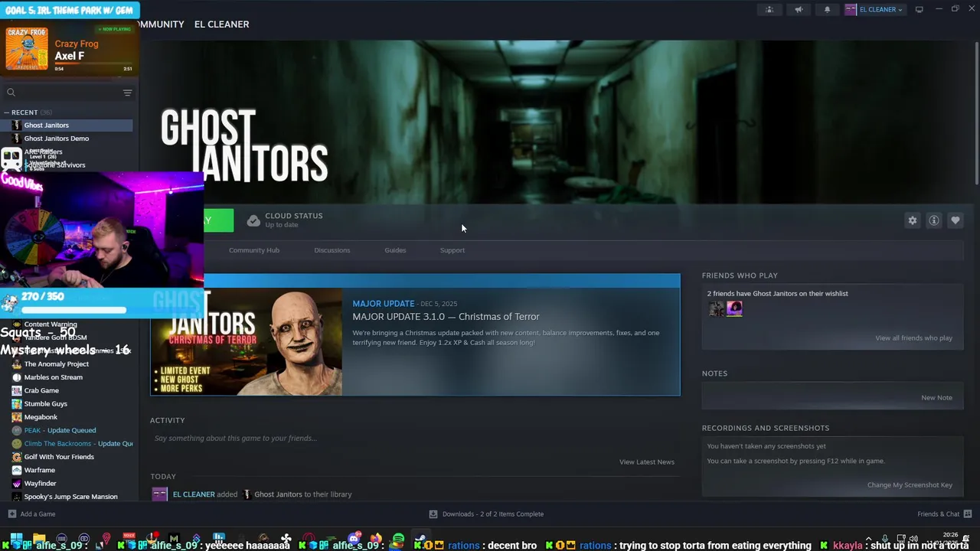Open the Discussions tab
Viewport: 980px width, 551px height.
click(332, 250)
